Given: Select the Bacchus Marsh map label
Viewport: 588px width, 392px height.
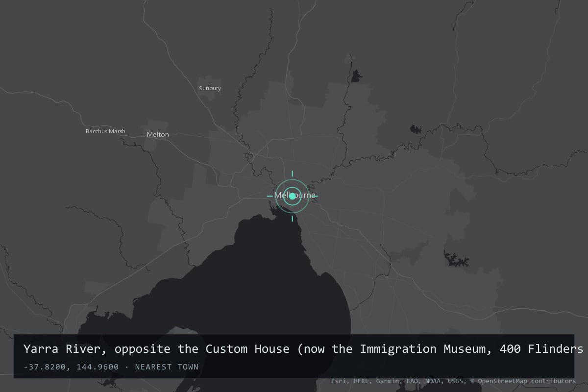Looking at the screenshot, I should point(105,131).
